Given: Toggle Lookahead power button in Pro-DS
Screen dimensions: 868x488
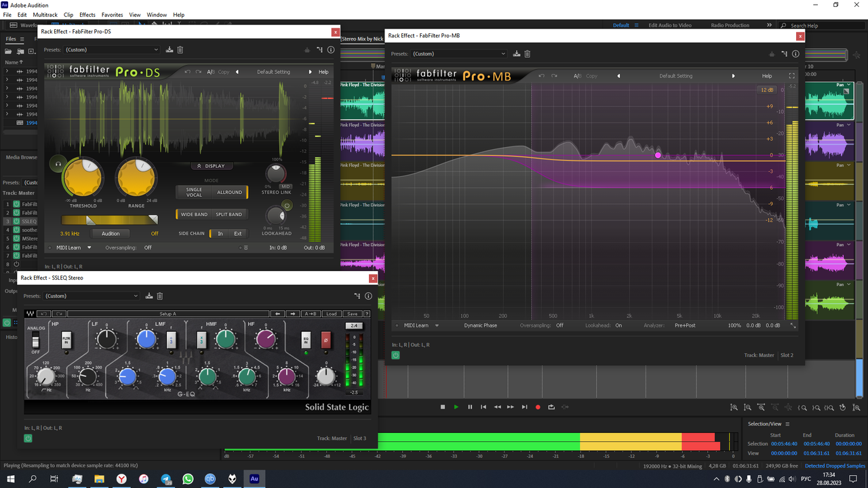Looking at the screenshot, I should [x=287, y=206].
